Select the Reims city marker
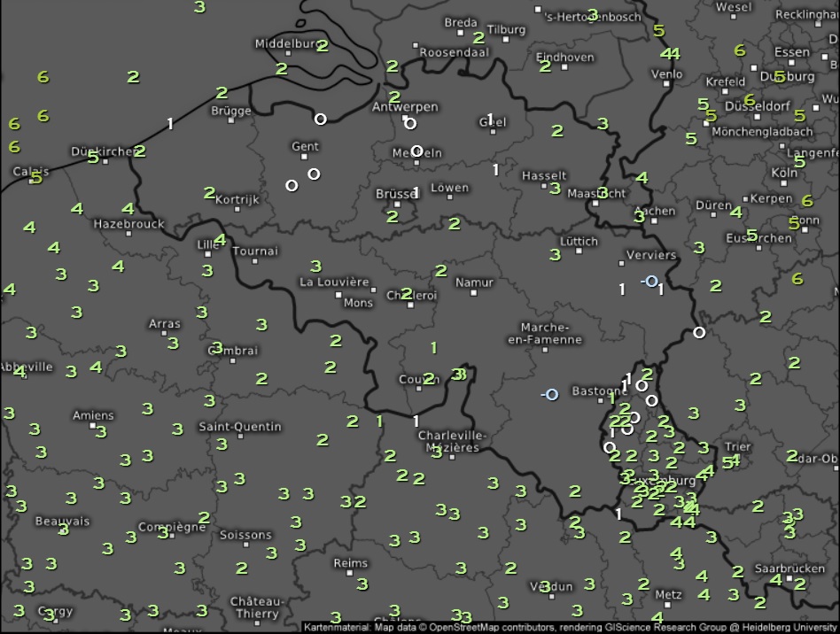The height and width of the screenshot is (634, 840). (350, 575)
